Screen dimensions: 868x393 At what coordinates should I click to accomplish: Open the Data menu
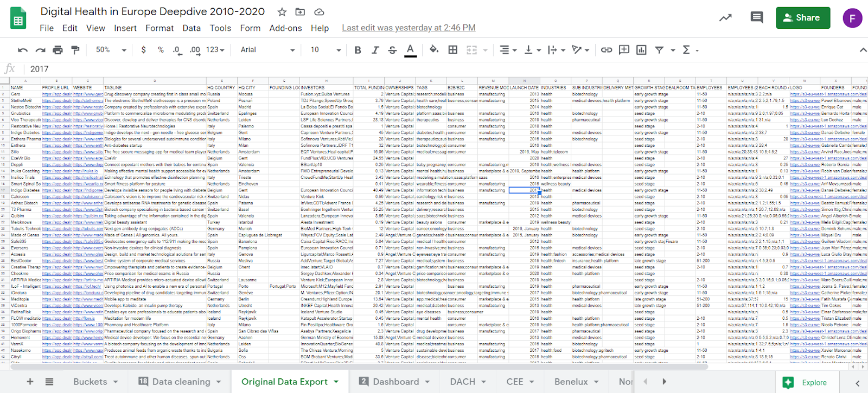click(x=192, y=28)
